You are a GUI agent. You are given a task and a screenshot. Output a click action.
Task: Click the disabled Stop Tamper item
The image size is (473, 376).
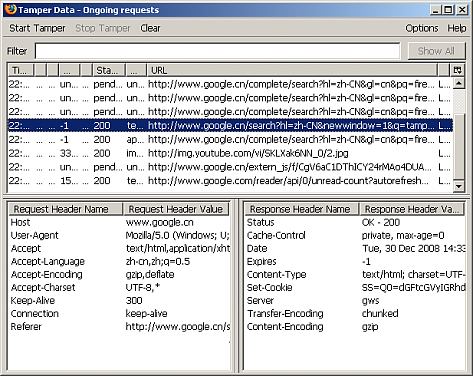[103, 28]
